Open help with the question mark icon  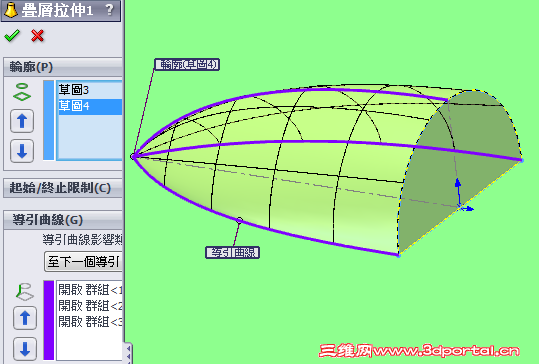pos(109,10)
